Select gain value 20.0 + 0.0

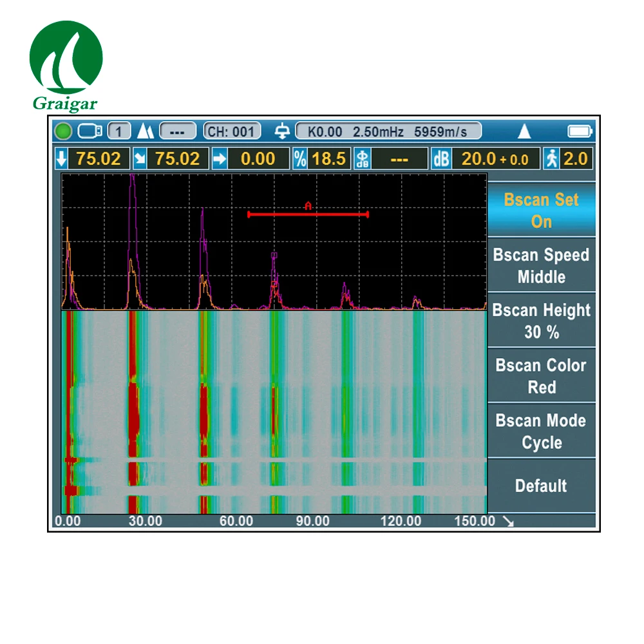point(495,158)
